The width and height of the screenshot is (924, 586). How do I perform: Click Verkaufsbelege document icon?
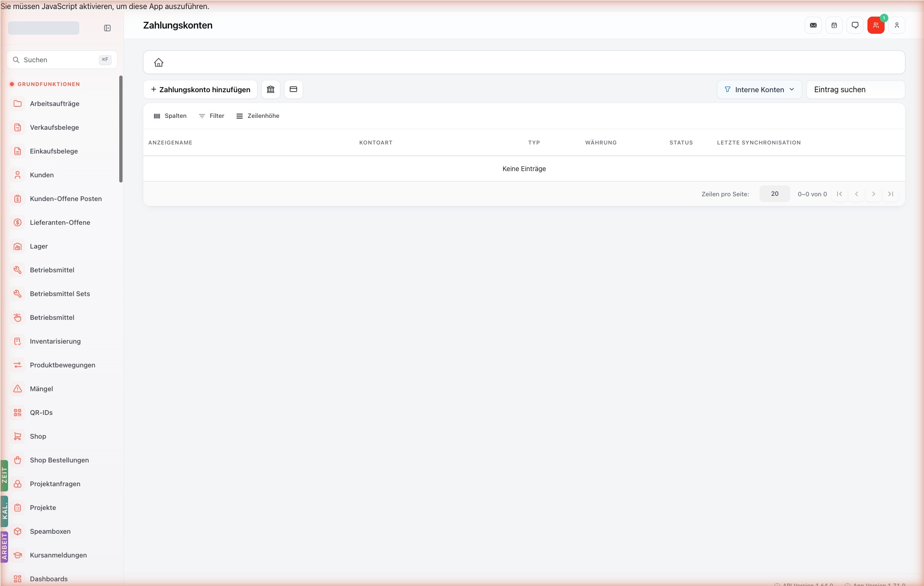point(18,127)
